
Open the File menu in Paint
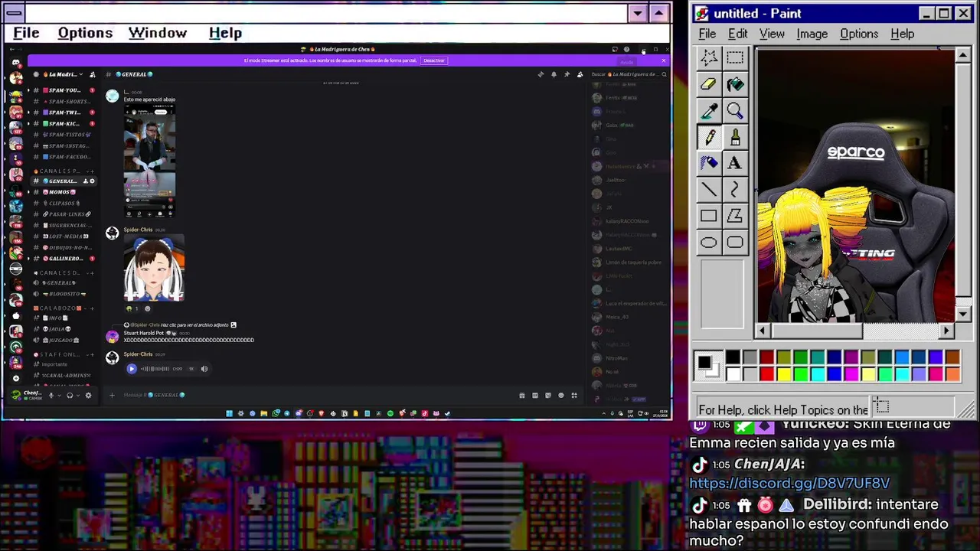[x=707, y=34]
